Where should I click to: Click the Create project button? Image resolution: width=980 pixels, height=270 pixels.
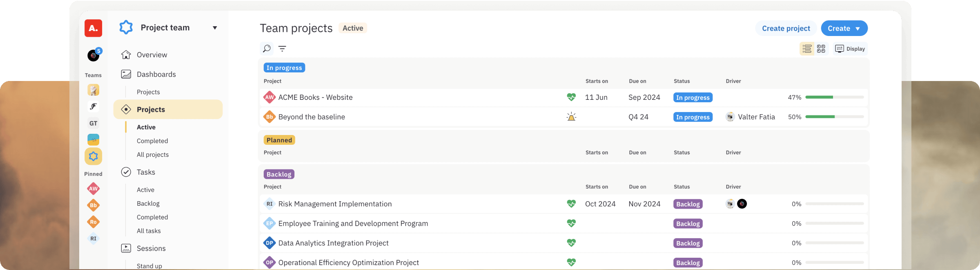pos(786,28)
